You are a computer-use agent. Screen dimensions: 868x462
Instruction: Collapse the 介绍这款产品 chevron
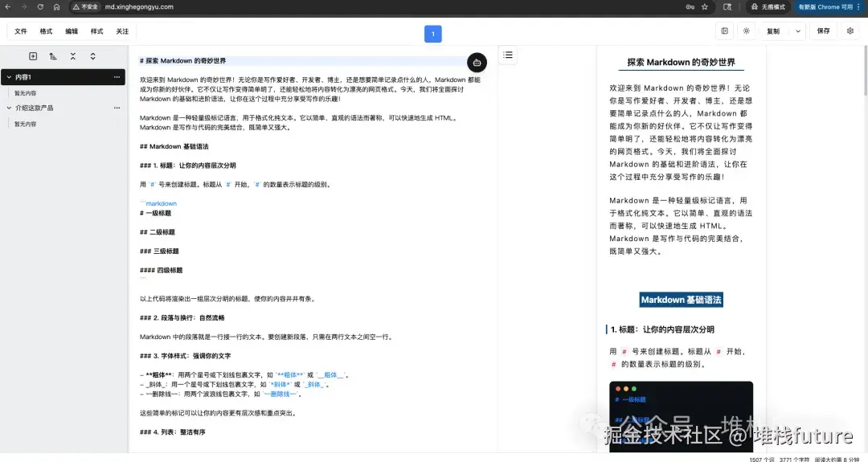point(9,108)
